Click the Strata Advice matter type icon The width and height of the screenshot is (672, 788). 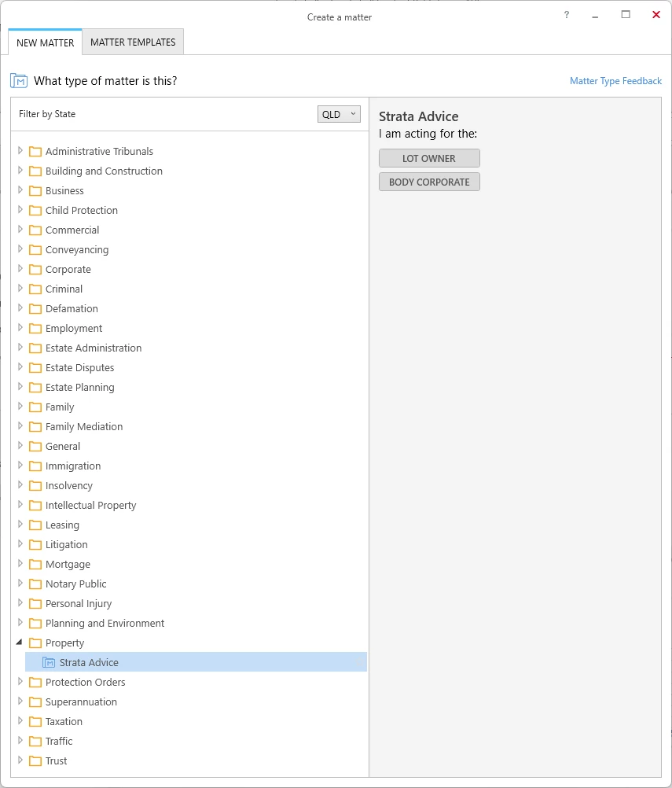click(x=49, y=662)
